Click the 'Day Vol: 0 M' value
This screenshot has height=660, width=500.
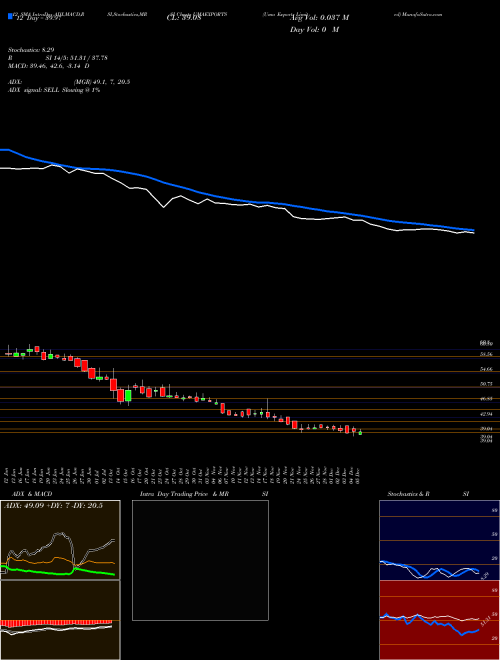point(314,30)
